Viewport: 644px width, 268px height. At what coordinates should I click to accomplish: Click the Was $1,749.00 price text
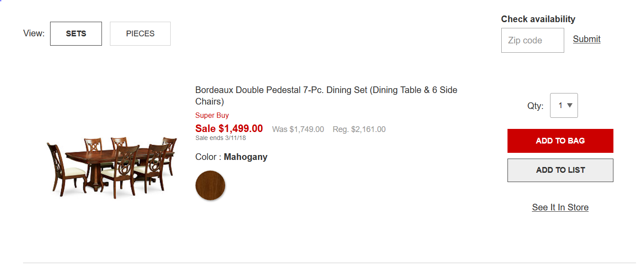click(298, 129)
